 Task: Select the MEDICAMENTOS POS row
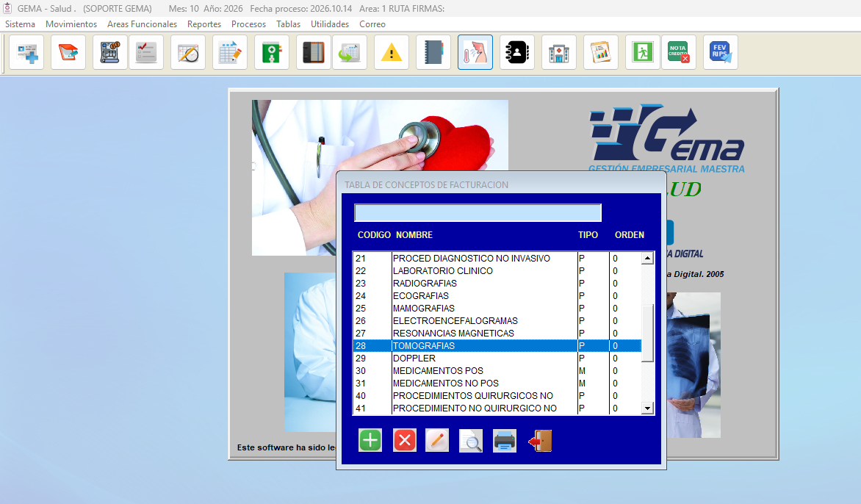tap(497, 370)
